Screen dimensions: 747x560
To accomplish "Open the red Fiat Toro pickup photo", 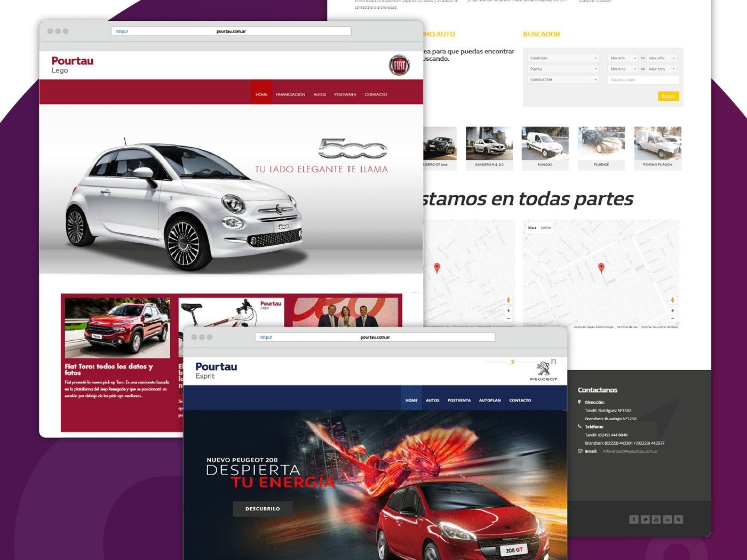I will [117, 328].
